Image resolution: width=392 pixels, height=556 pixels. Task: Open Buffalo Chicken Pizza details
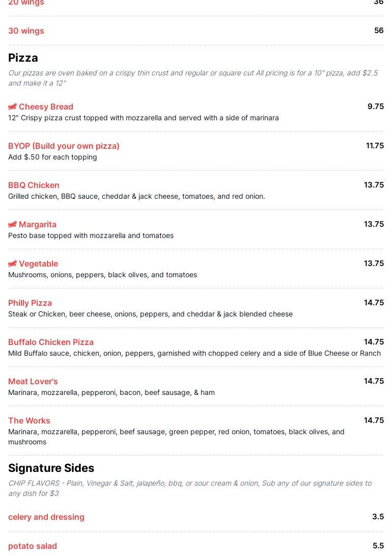click(x=51, y=342)
